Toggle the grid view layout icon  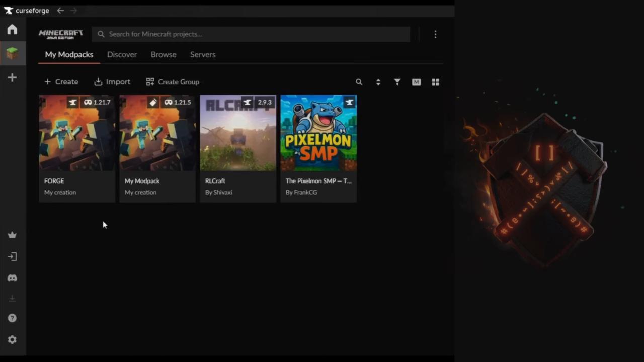435,82
